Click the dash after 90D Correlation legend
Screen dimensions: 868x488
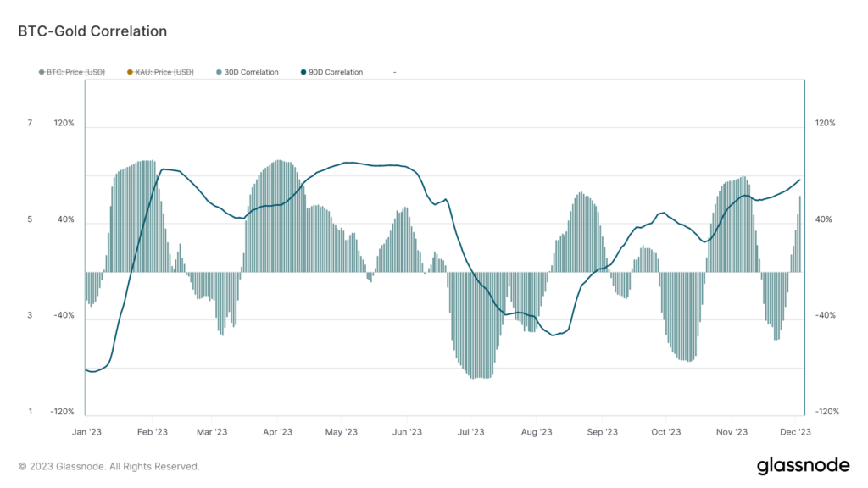tap(394, 73)
